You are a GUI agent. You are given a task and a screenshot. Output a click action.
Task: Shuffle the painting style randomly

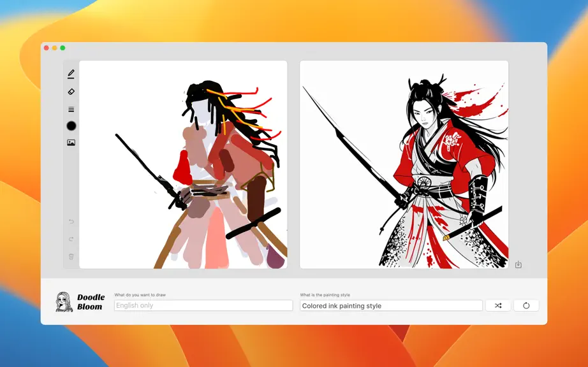pos(498,306)
